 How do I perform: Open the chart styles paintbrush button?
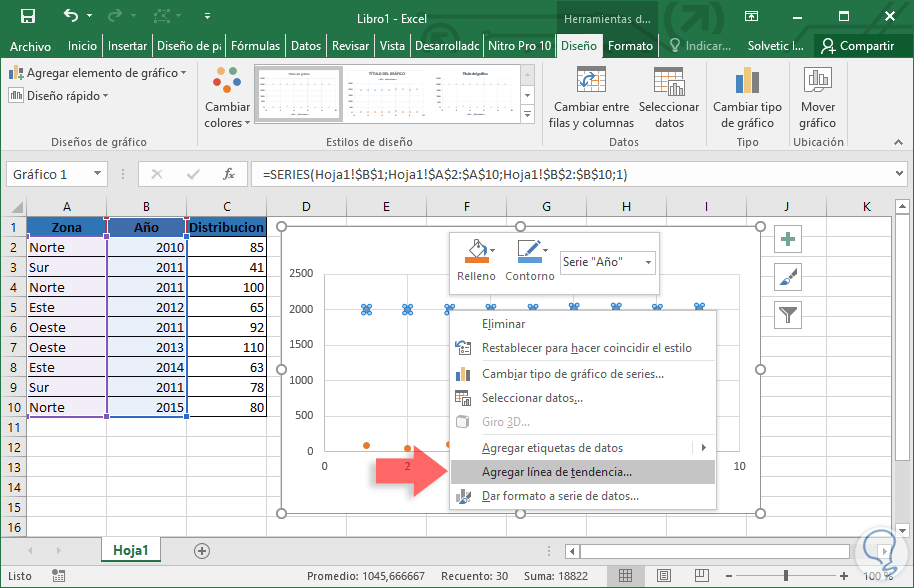click(x=788, y=278)
